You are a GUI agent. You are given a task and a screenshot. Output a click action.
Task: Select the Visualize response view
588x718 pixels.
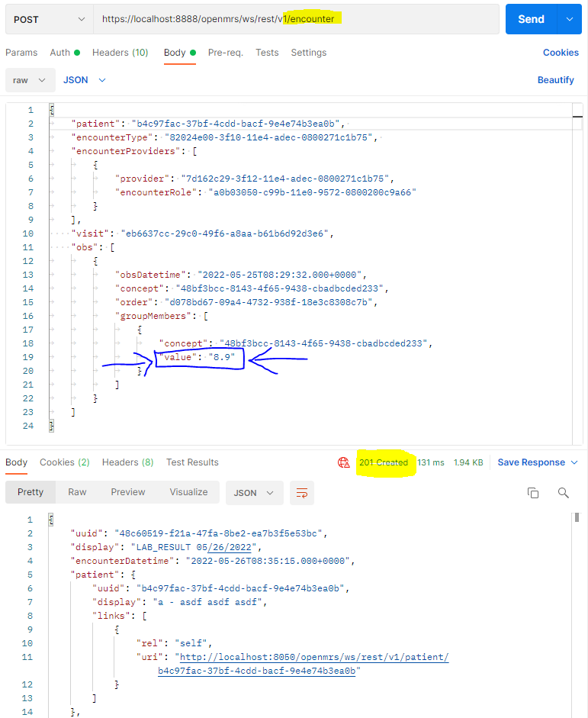click(x=188, y=492)
